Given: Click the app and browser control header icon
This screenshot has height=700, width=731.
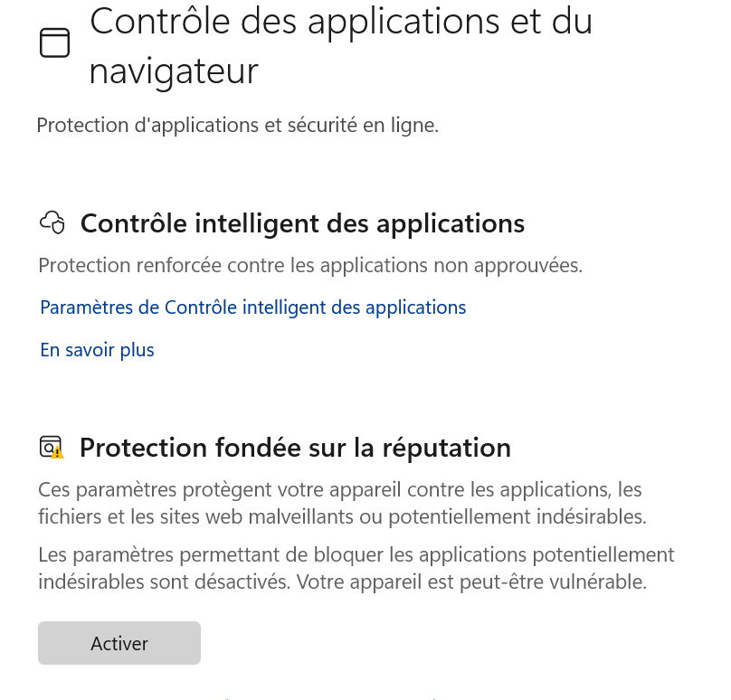Looking at the screenshot, I should [x=55, y=43].
